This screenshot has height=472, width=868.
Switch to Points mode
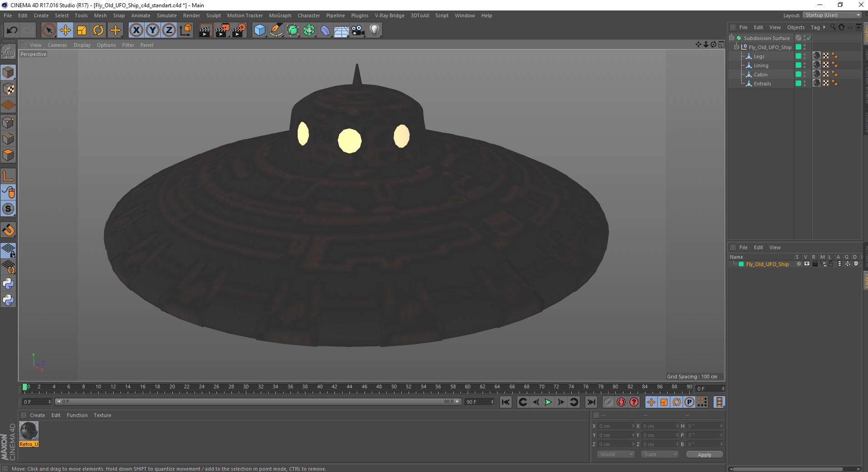[8, 122]
